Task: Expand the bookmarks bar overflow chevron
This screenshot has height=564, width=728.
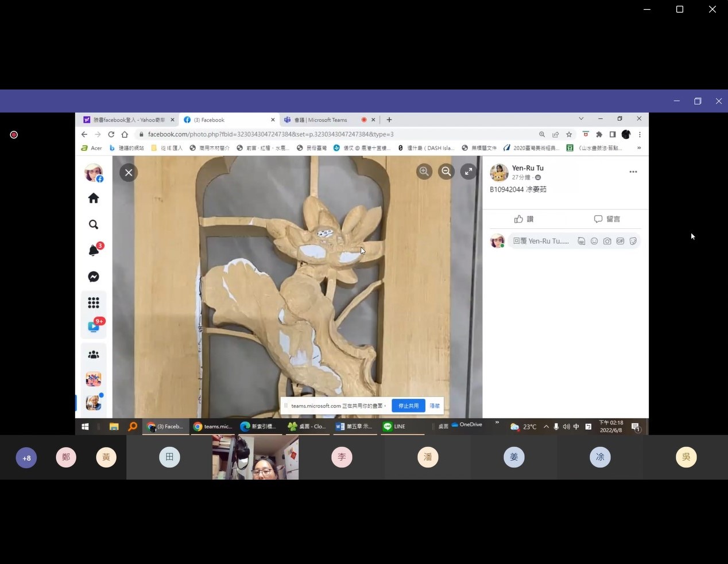Action: pyautogui.click(x=639, y=148)
